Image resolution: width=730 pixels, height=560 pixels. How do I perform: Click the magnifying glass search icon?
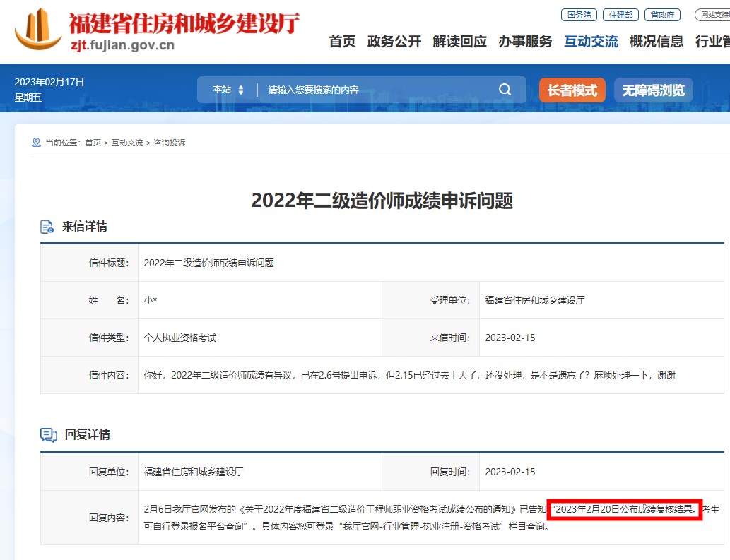(505, 90)
